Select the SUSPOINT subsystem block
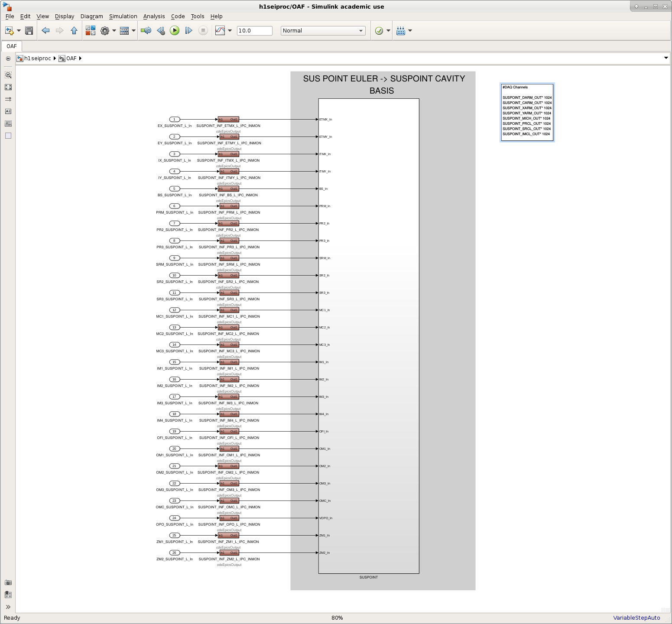Image resolution: width=672 pixels, height=624 pixels. (369, 336)
